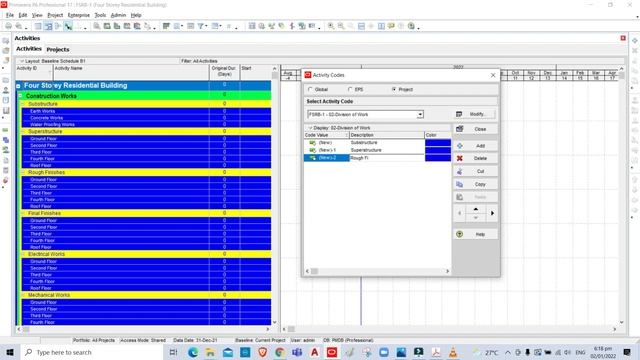Open the File menu

click(x=10, y=15)
